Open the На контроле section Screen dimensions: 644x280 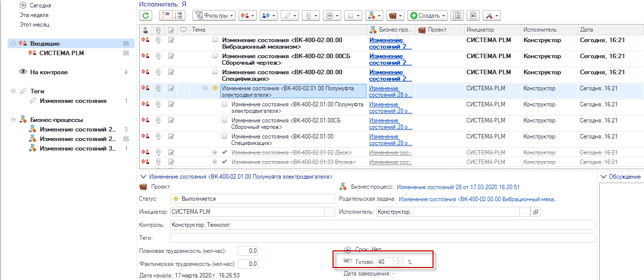49,72
